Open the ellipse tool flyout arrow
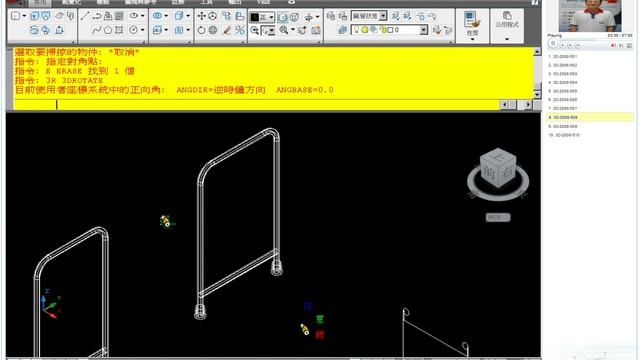This screenshot has width=640, height=360. tap(142, 16)
